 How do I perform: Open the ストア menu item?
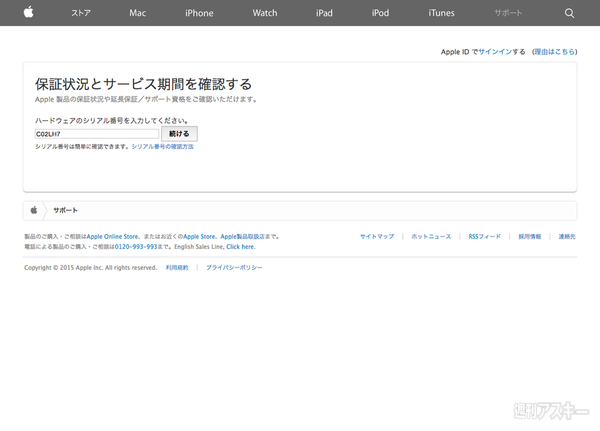click(81, 13)
